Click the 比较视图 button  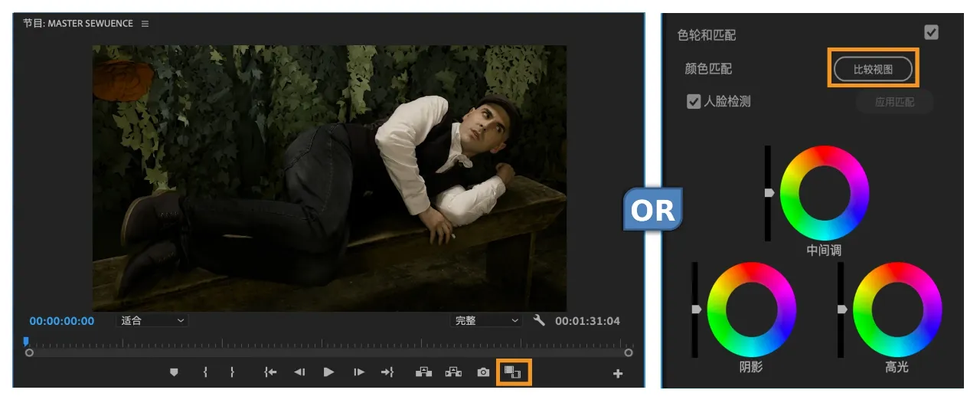pos(874,69)
